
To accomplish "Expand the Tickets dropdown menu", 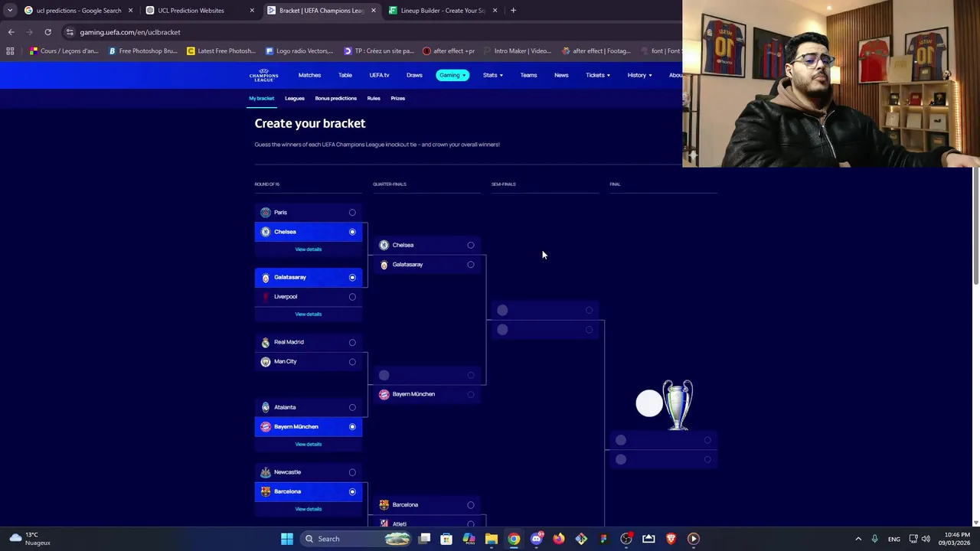I will 597,75.
